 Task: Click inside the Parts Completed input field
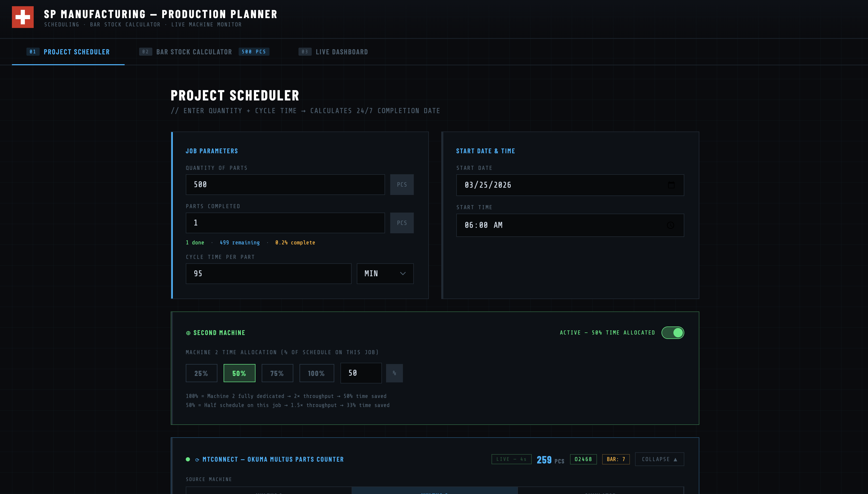click(285, 223)
